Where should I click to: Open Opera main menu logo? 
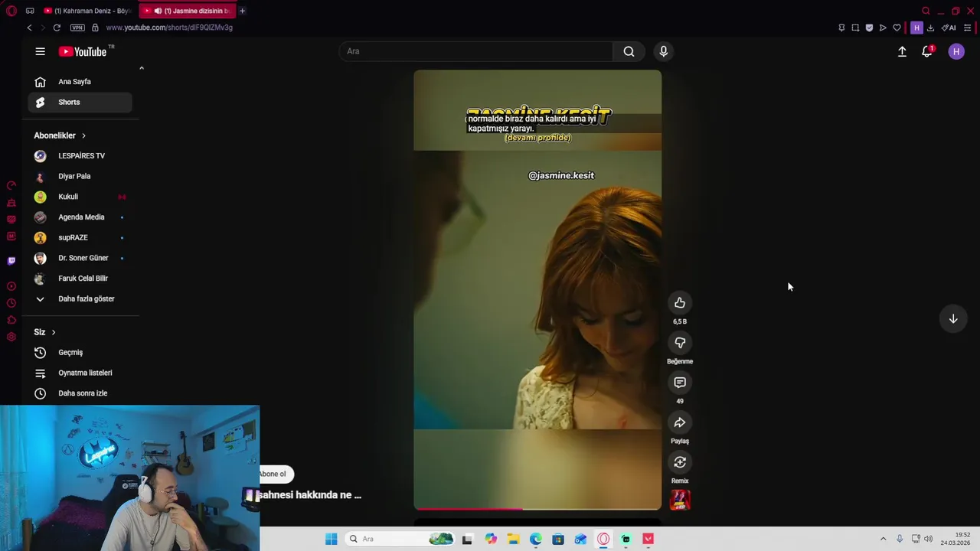pos(11,11)
